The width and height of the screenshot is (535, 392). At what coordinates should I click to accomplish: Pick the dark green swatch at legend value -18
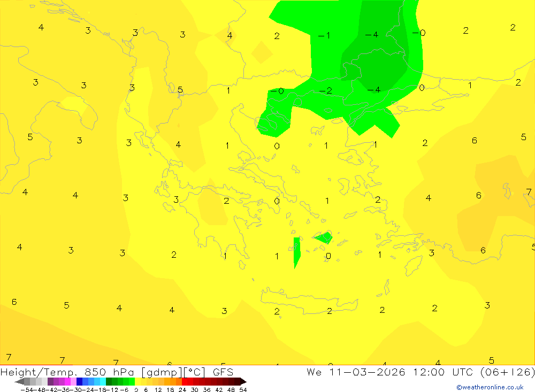(109, 382)
